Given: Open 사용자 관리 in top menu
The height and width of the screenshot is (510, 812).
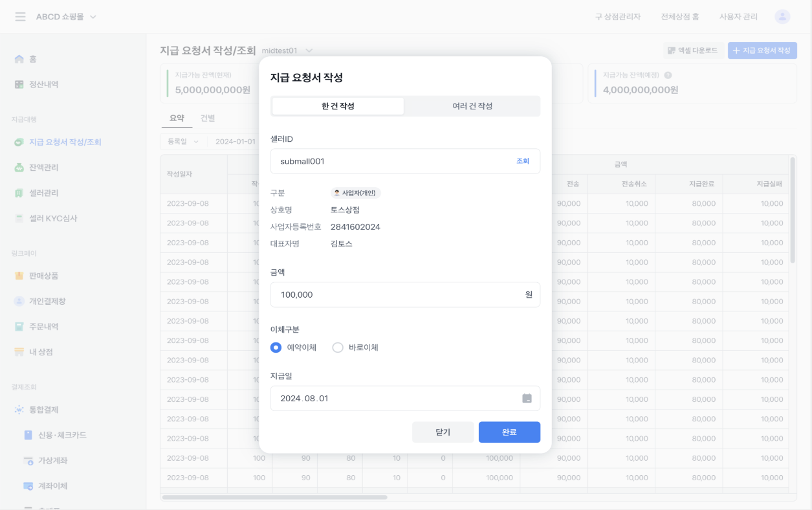Looking at the screenshot, I should [738, 17].
